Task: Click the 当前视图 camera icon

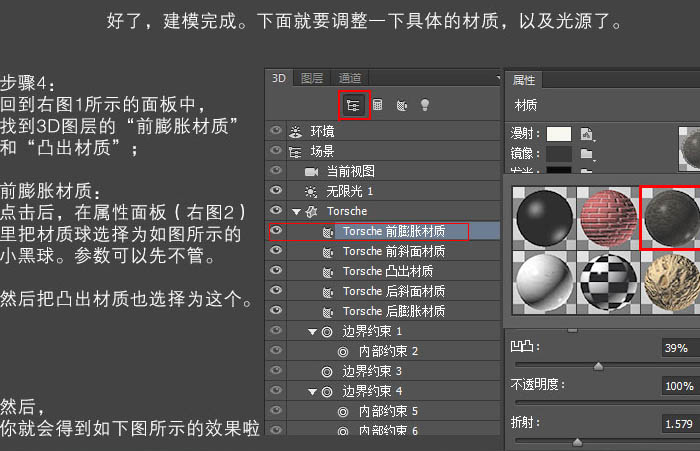Action: click(312, 171)
